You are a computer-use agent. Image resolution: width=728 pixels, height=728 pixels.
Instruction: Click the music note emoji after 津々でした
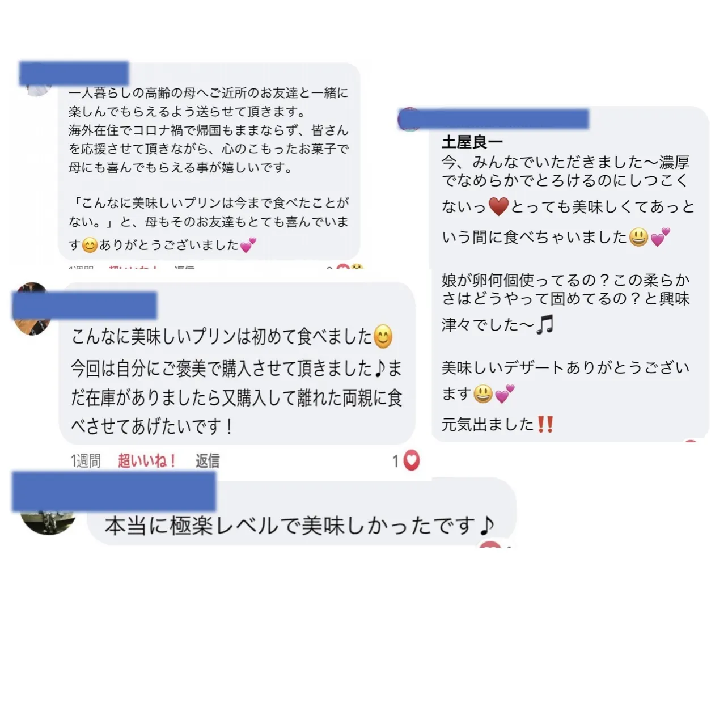pos(545,324)
